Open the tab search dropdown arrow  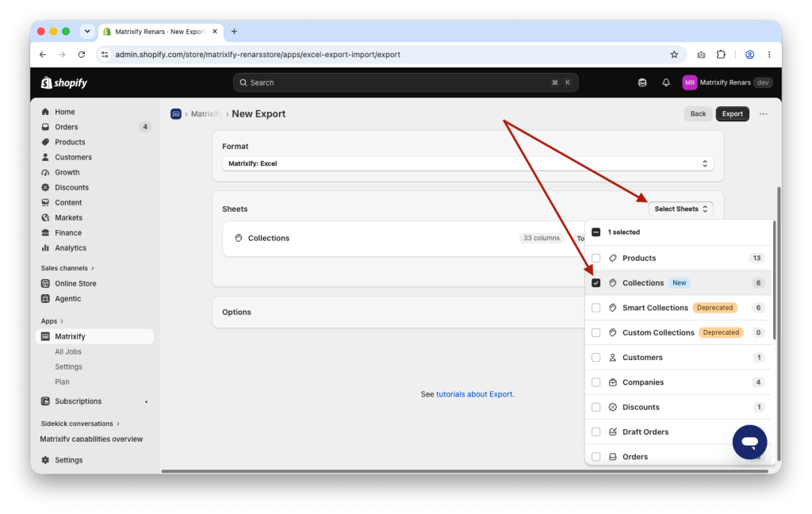(x=87, y=31)
